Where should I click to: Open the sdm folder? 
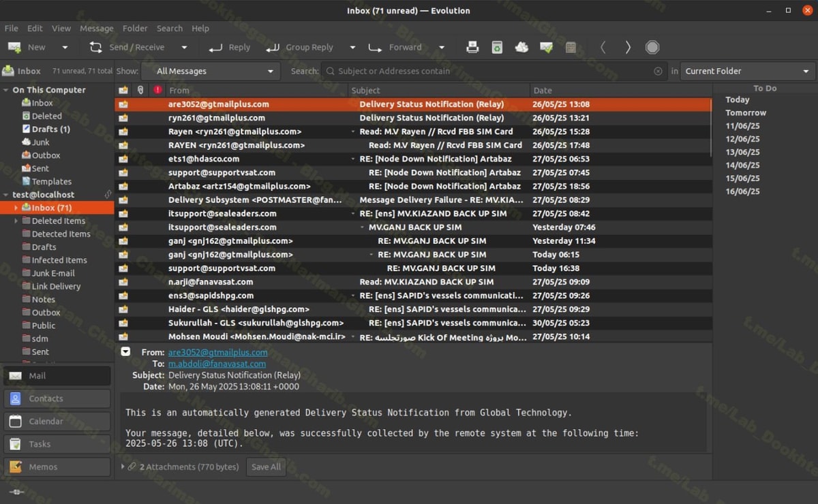click(x=40, y=338)
